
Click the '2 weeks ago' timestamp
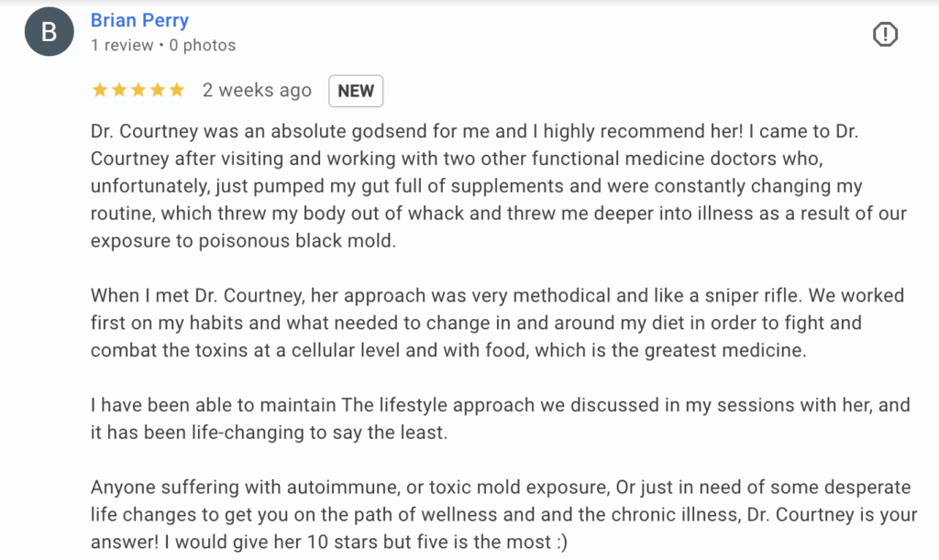click(257, 90)
